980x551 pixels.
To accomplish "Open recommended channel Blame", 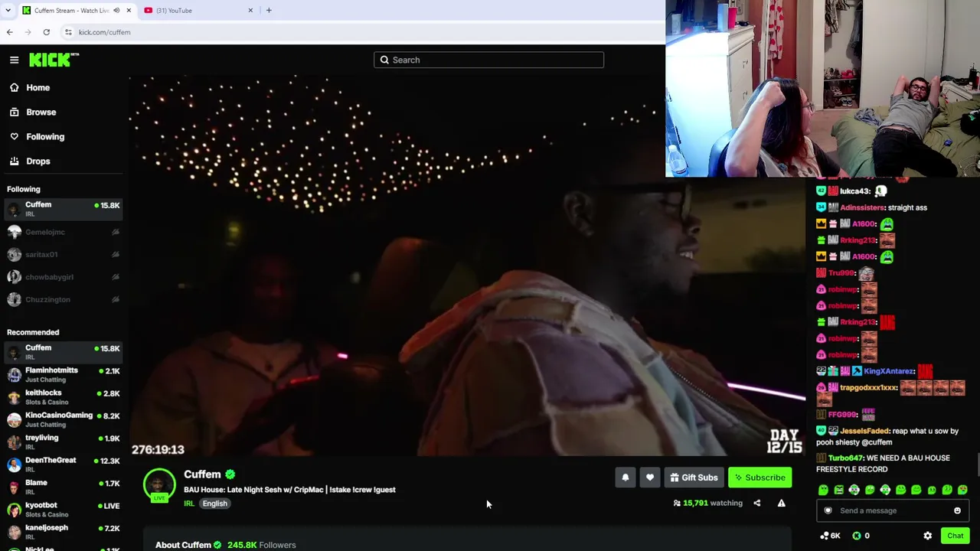I will (x=63, y=487).
